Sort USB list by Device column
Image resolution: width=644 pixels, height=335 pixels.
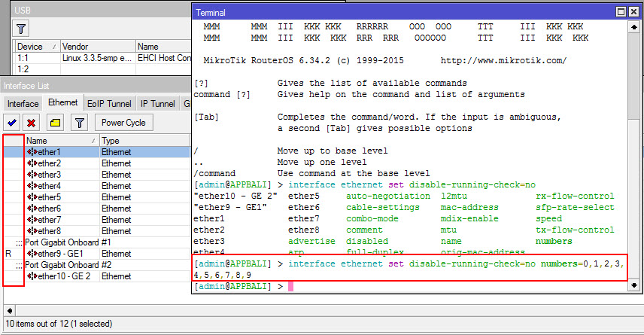tap(37, 47)
